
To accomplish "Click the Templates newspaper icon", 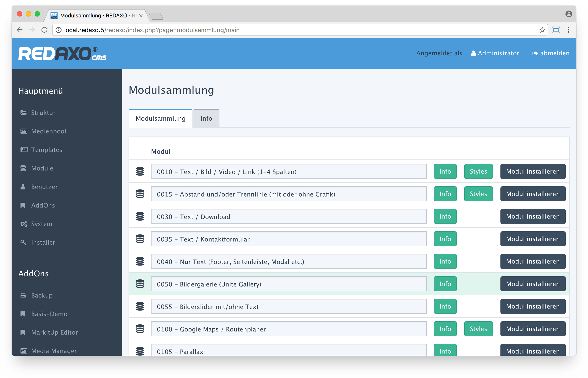I will [24, 150].
